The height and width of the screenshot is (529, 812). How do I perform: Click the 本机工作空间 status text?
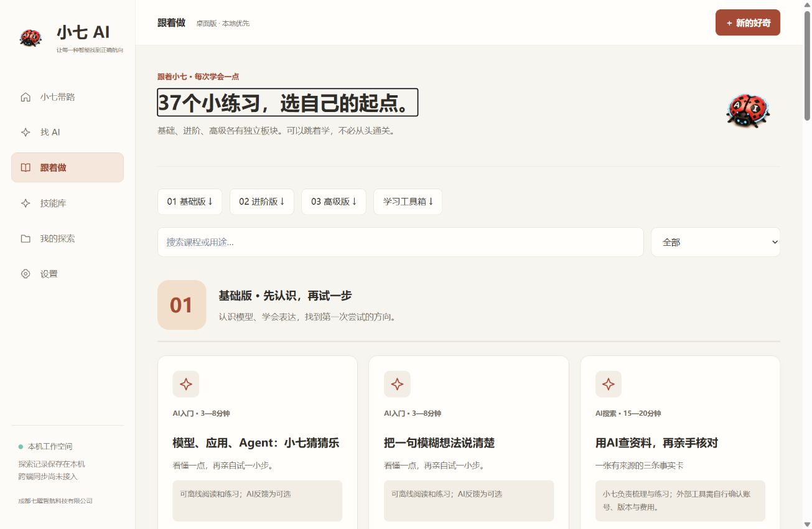[x=50, y=447]
